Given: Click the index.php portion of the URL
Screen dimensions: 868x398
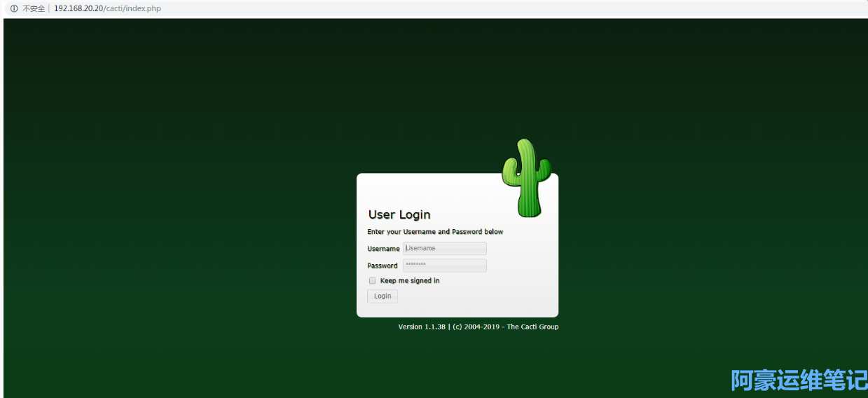Looking at the screenshot, I should click(x=143, y=8).
